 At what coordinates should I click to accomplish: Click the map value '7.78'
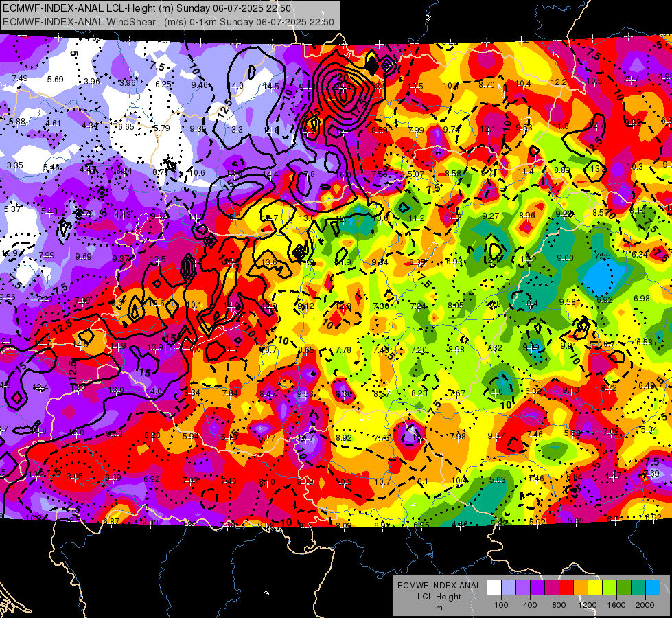pyautogui.click(x=343, y=350)
